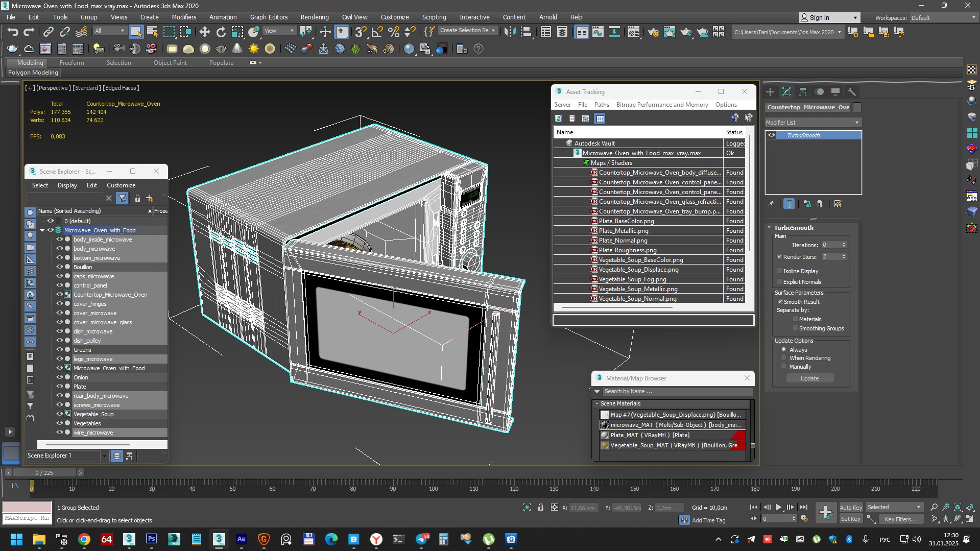Click the Redo arrow in main toolbar
This screenshot has height=551, width=980.
(29, 32)
